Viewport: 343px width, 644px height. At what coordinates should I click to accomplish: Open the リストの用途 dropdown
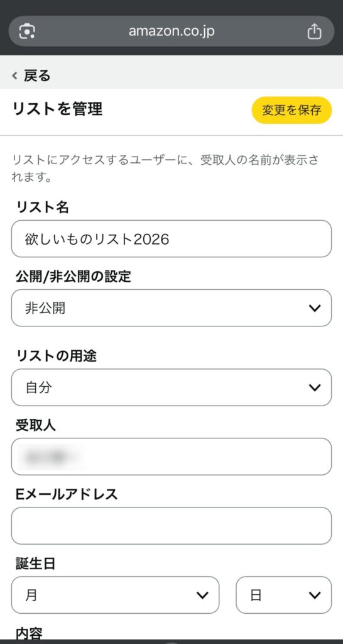(x=171, y=387)
